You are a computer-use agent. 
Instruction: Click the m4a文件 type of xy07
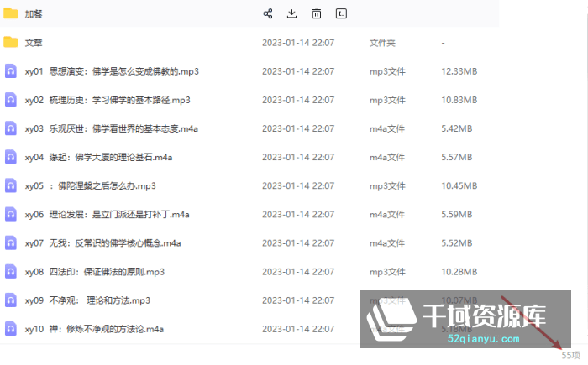(387, 243)
